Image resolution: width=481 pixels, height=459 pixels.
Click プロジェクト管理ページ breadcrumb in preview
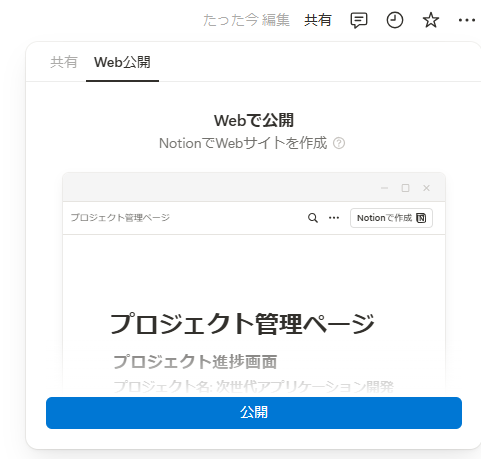[120, 218]
